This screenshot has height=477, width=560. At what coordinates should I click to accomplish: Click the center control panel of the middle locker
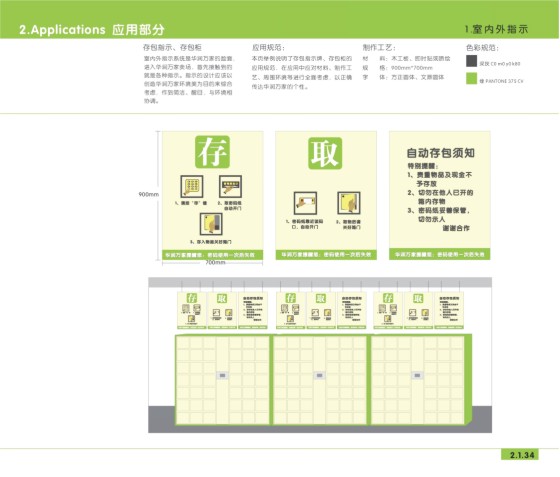[319, 375]
